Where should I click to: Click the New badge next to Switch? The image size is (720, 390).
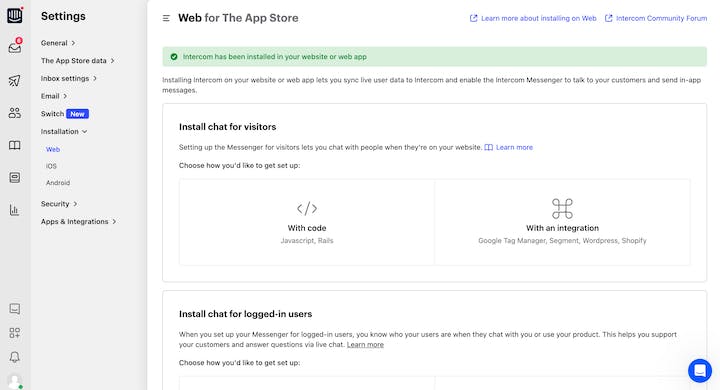tap(78, 114)
